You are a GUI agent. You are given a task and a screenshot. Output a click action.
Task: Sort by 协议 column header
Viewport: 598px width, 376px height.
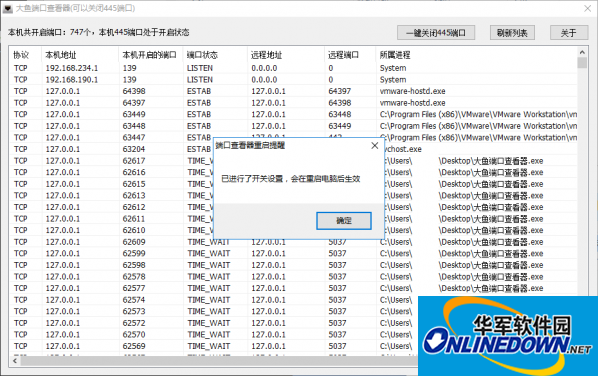pyautogui.click(x=26, y=55)
